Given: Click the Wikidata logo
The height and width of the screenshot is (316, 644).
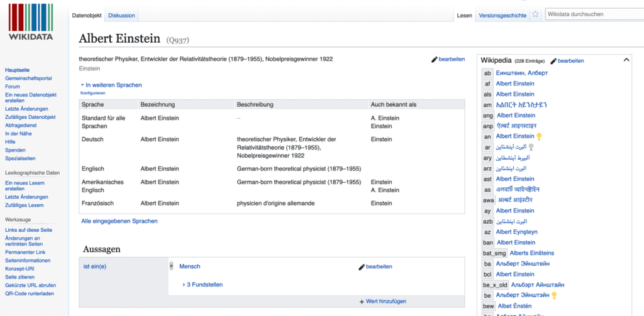Looking at the screenshot, I should click(x=31, y=22).
